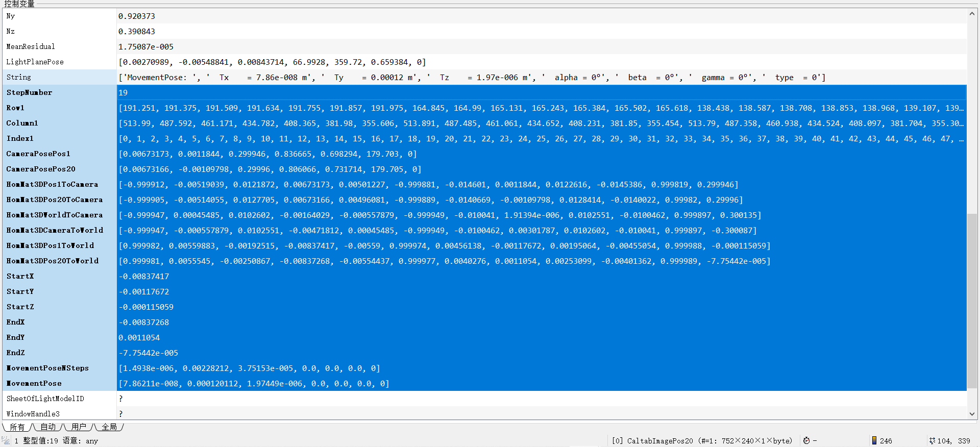
Task: Click the coordinates icon beside 104, 339
Action: 932,440
